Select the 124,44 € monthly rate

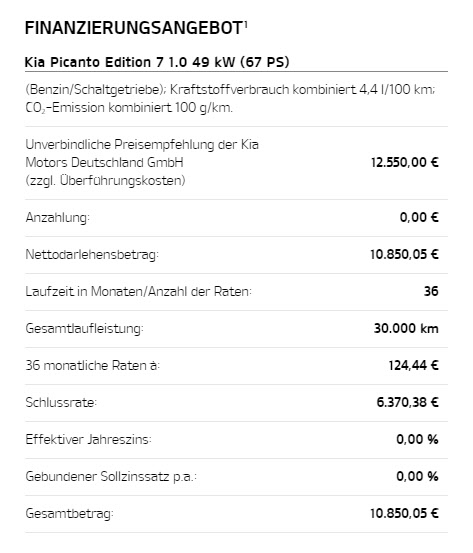tap(413, 365)
